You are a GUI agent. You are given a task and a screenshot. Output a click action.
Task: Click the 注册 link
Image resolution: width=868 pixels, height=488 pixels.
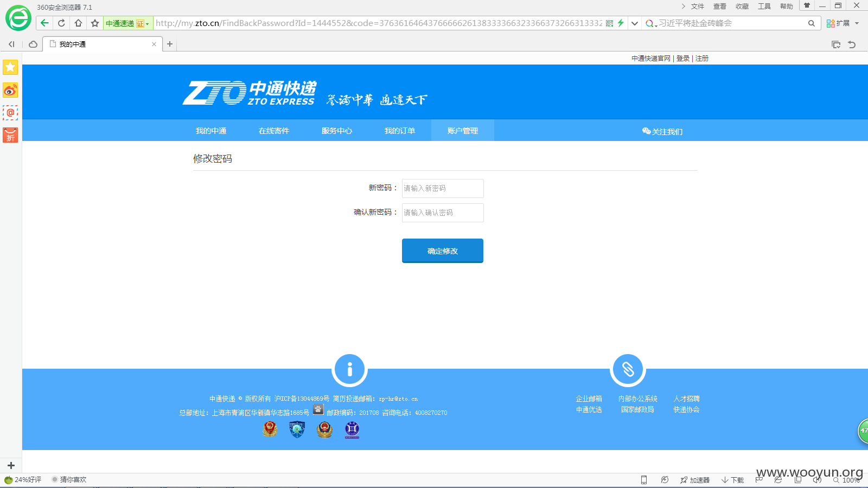tap(702, 59)
